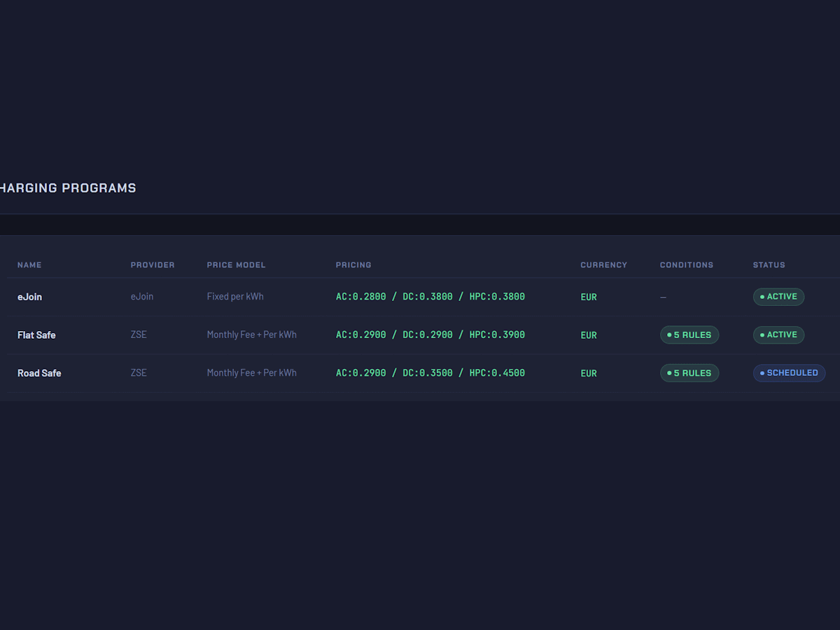Click the ZSE provider in Flat Safe row
Screen dimensions: 840x630
click(139, 335)
